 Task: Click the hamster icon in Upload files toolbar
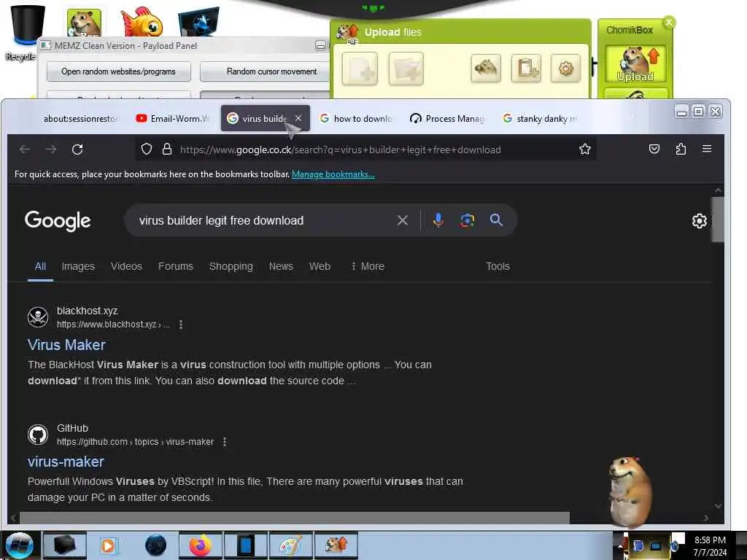(485, 68)
